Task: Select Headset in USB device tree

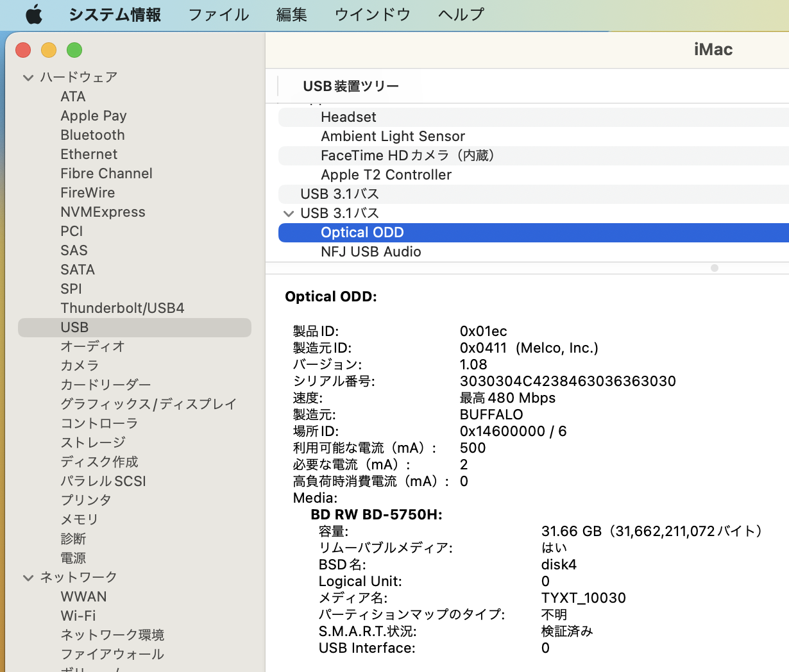Action: (348, 117)
